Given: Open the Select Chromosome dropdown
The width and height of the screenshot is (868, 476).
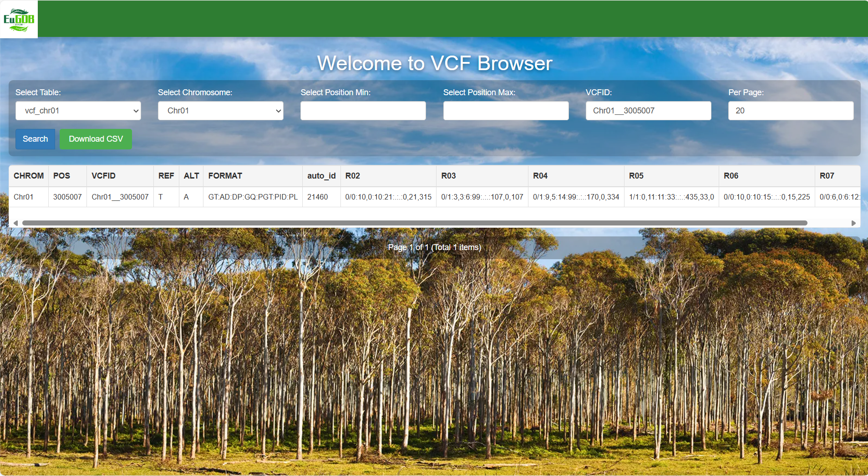Looking at the screenshot, I should tap(220, 111).
